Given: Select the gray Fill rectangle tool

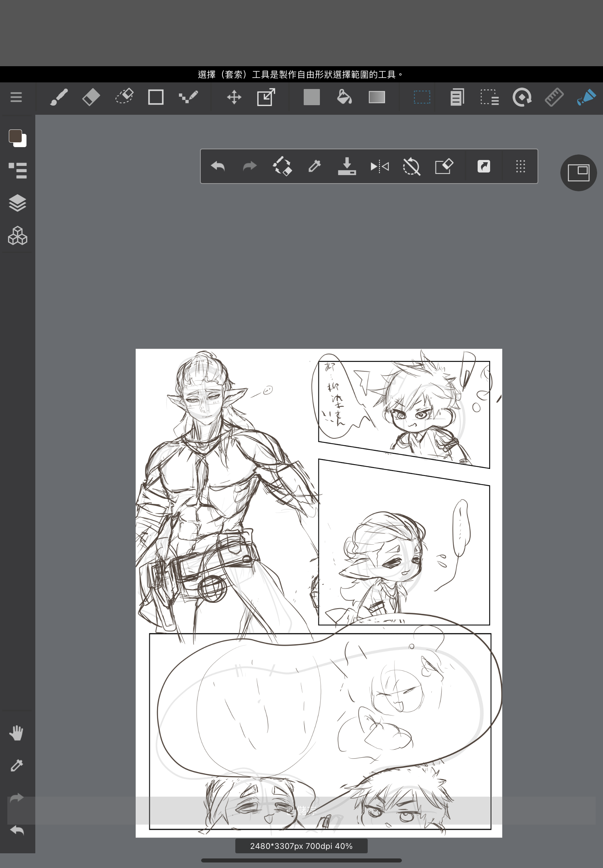Looking at the screenshot, I should tap(312, 97).
